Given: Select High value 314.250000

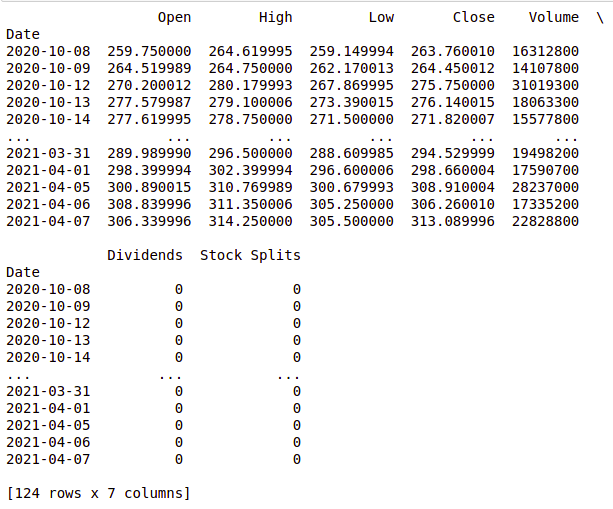Looking at the screenshot, I should [x=250, y=221].
